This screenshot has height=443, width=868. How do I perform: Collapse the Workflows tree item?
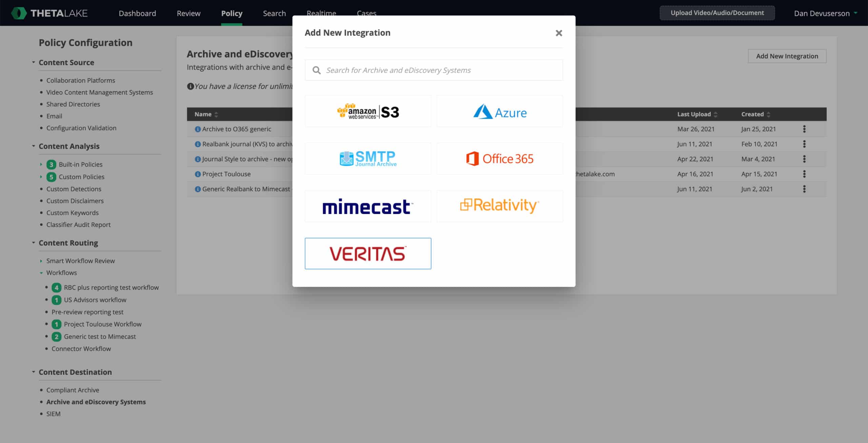41,273
